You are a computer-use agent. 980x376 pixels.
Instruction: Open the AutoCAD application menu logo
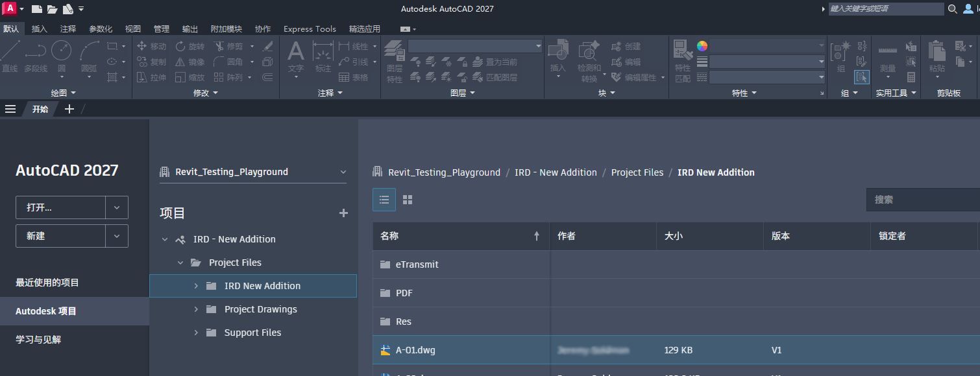coord(10,8)
